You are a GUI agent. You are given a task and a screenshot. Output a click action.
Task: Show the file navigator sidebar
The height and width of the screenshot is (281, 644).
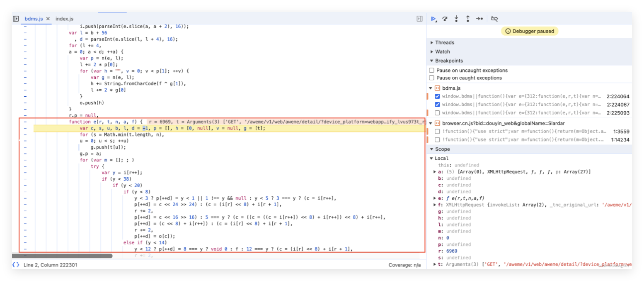pos(16,19)
